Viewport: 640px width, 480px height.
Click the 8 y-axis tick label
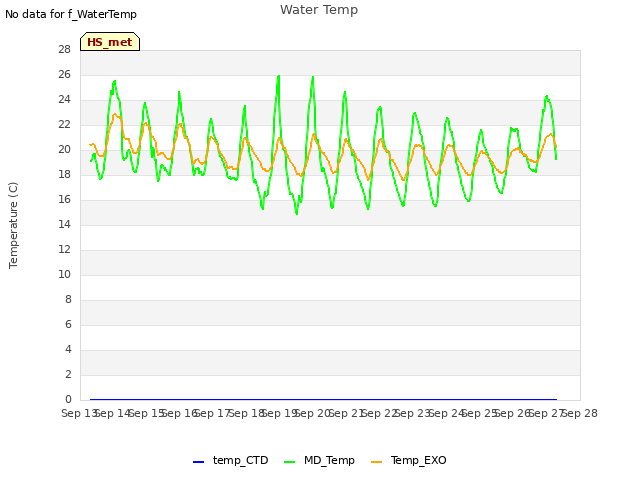68,299
